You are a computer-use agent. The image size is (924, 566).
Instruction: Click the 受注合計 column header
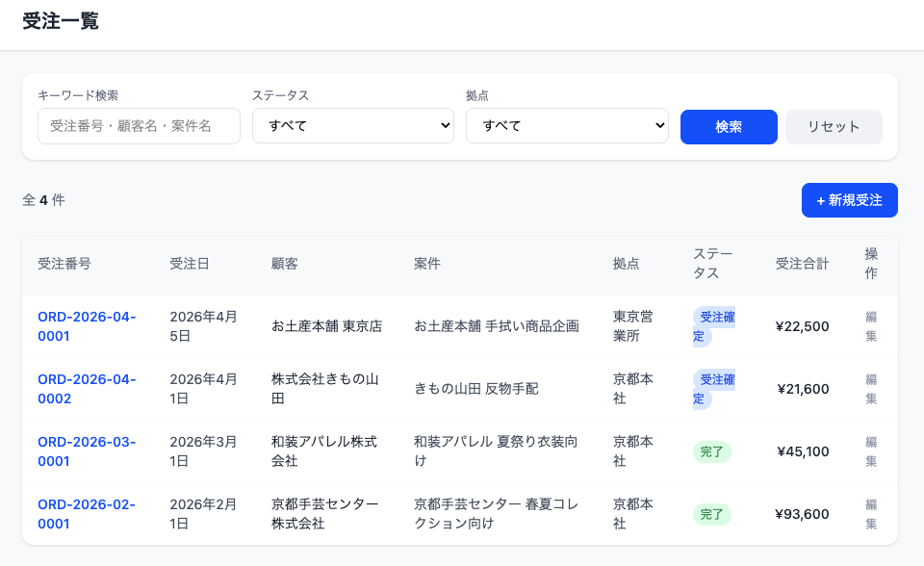click(x=802, y=264)
